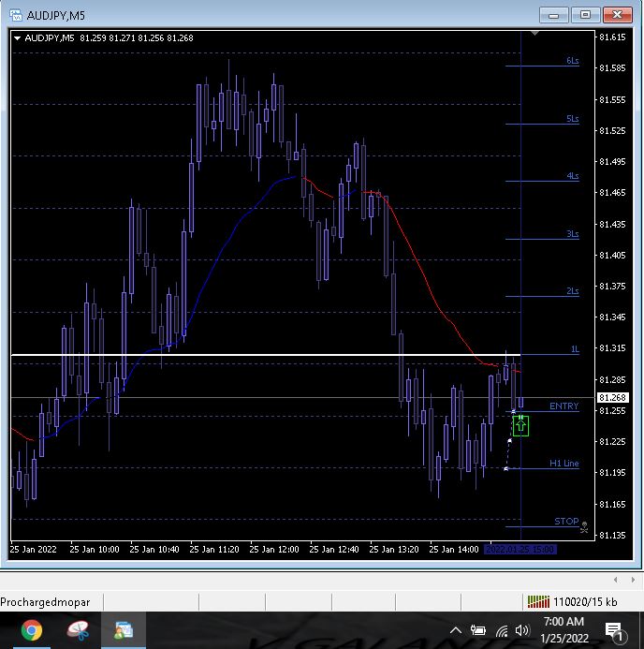Screen dimensions: 644x649
Task: Click the battery power icon in tray
Action: (478, 631)
